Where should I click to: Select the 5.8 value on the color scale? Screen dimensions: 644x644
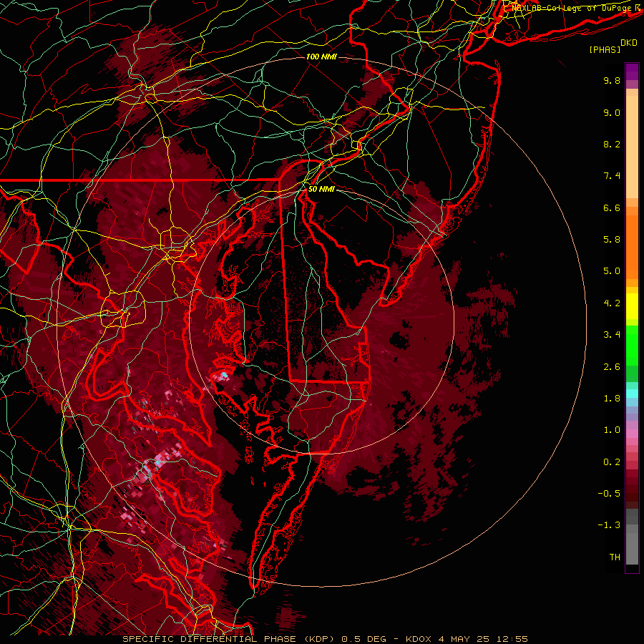pos(612,240)
